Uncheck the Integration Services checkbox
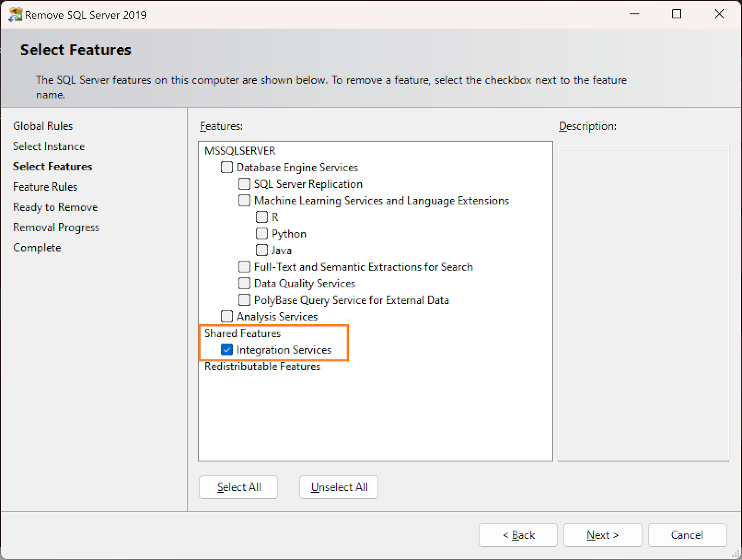 click(x=227, y=349)
